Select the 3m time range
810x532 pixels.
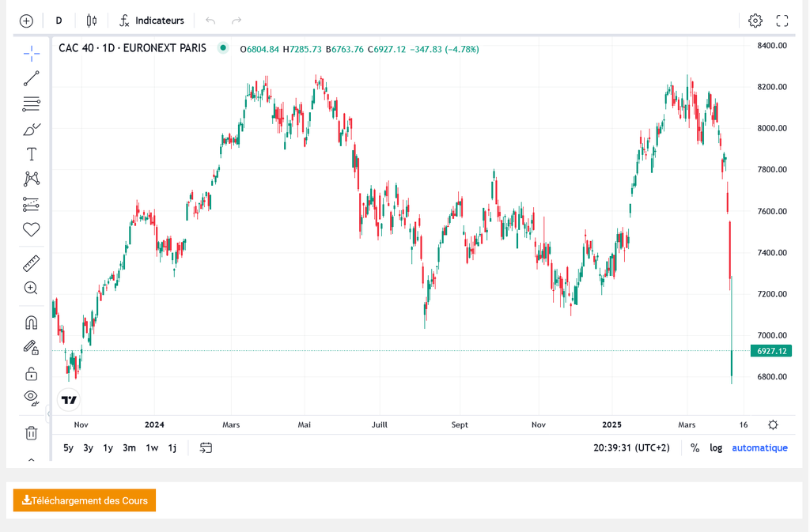coord(129,448)
